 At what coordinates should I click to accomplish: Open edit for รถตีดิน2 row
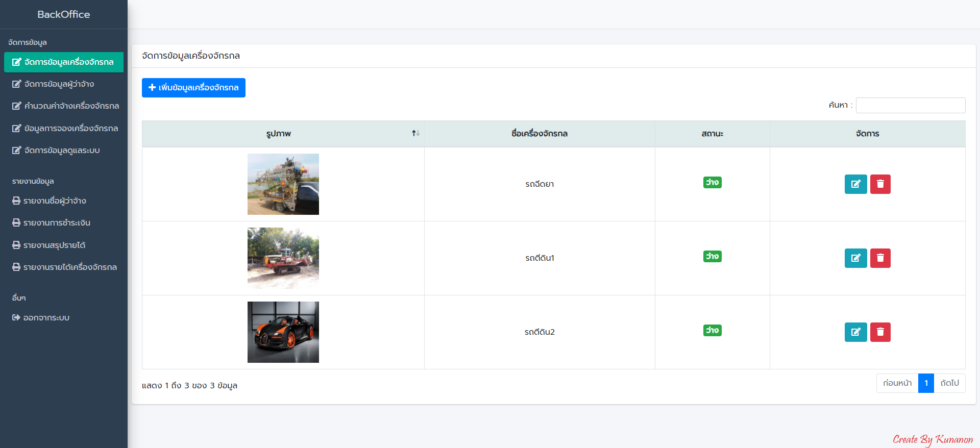coord(855,332)
